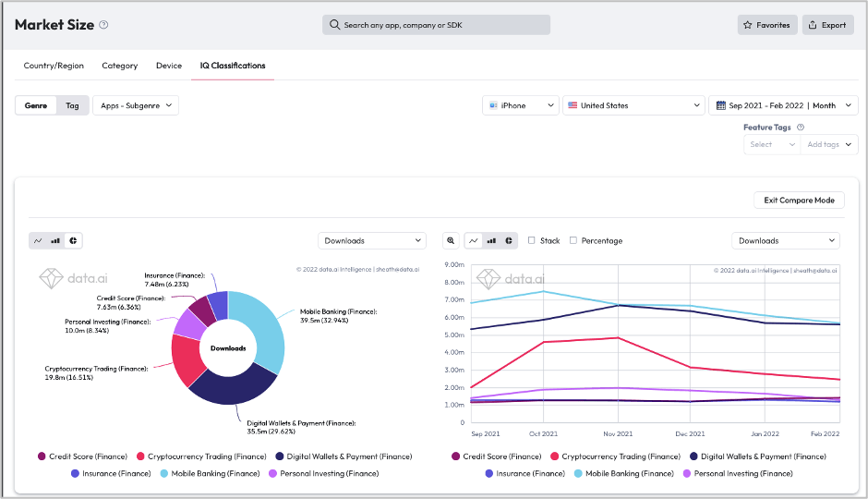This screenshot has height=499, width=868.
Task: Toggle Cryptocurrency Trading legend in right chart
Action: click(x=616, y=456)
